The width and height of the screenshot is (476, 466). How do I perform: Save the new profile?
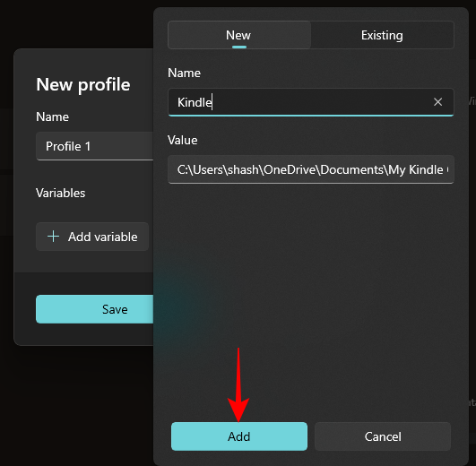pyautogui.click(x=95, y=309)
